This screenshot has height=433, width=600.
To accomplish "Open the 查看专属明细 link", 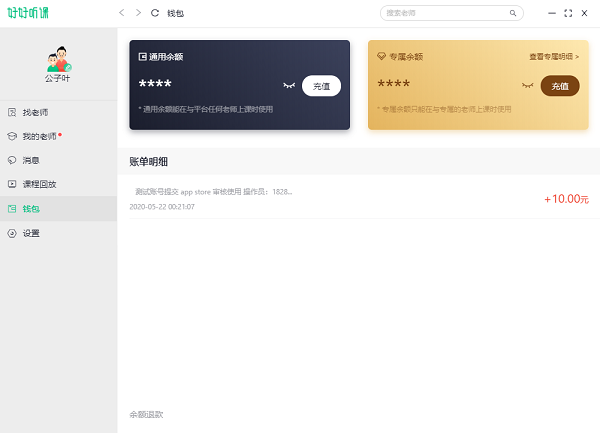I will click(x=554, y=57).
